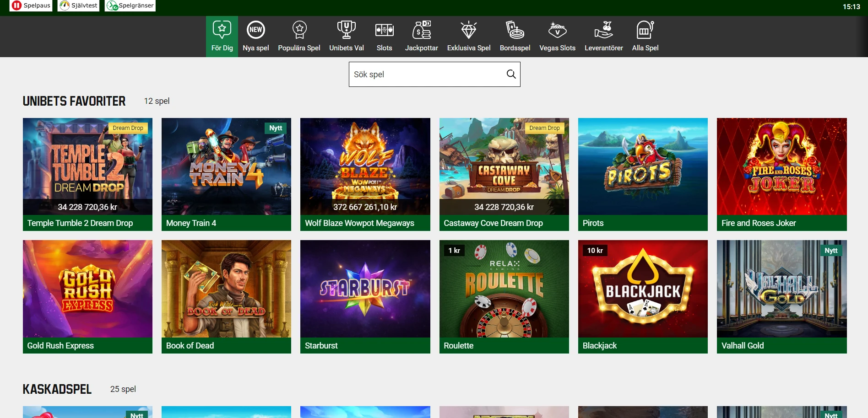Click the Gold Rush Express title label
Viewport: 868px width, 418px height.
click(x=60, y=346)
